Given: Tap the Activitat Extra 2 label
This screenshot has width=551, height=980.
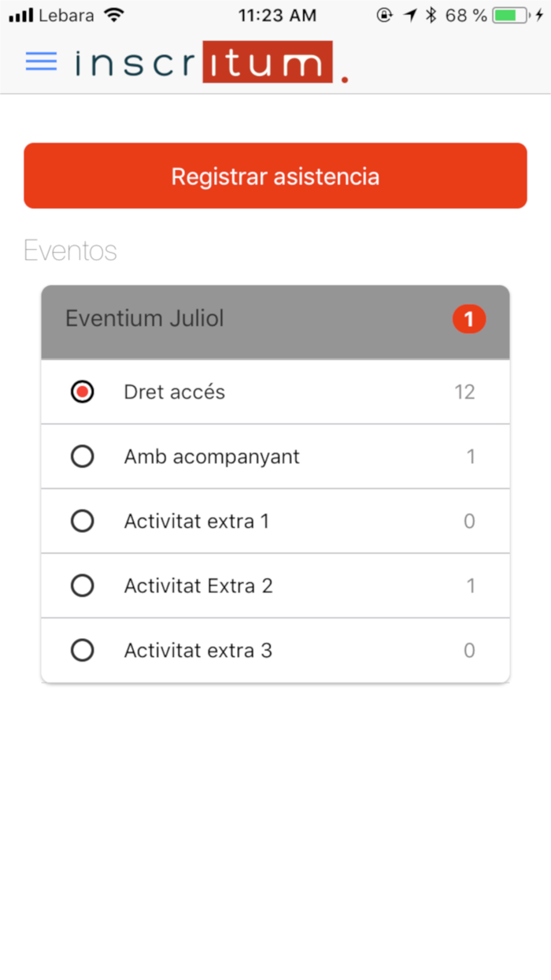Looking at the screenshot, I should tap(198, 586).
